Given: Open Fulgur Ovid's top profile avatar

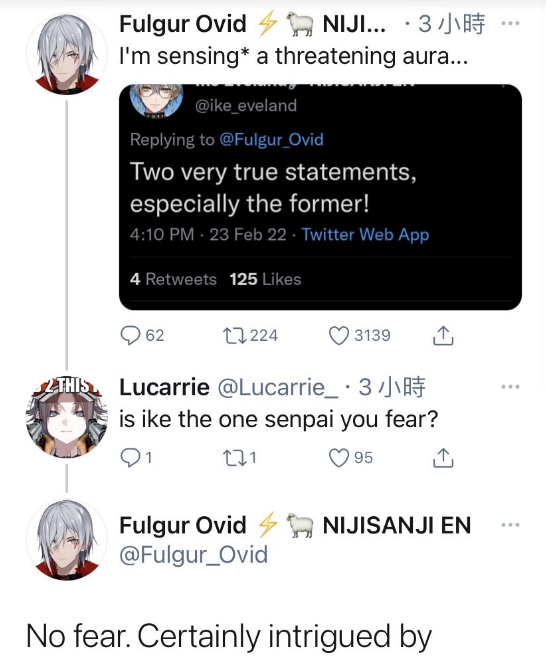Looking at the screenshot, I should [66, 54].
